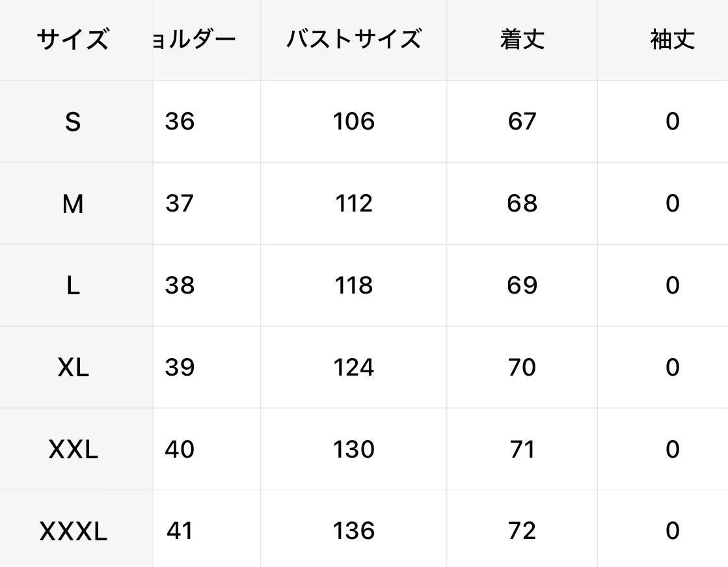Click the M size row label
This screenshot has height=567, width=728.
coord(72,204)
